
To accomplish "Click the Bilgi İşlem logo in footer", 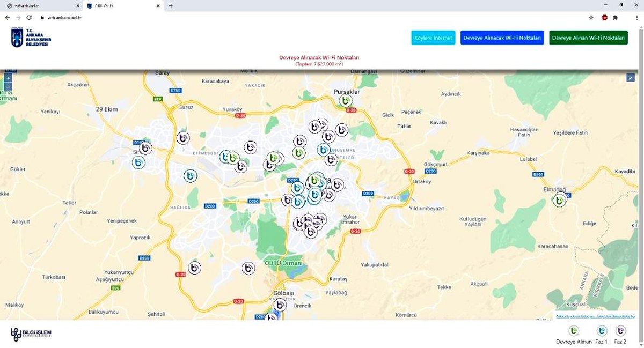I will coord(31,334).
